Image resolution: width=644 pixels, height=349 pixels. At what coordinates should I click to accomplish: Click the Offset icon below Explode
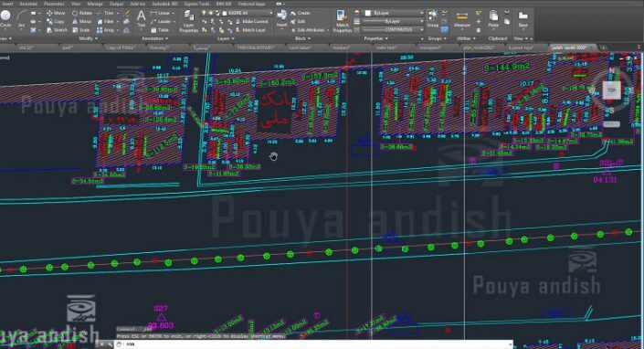point(126,30)
